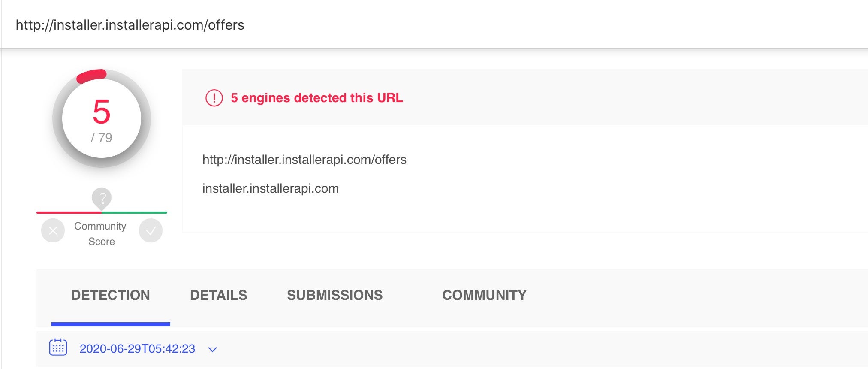868x369 pixels.
Task: Click the green side of community score bar
Action: point(134,212)
